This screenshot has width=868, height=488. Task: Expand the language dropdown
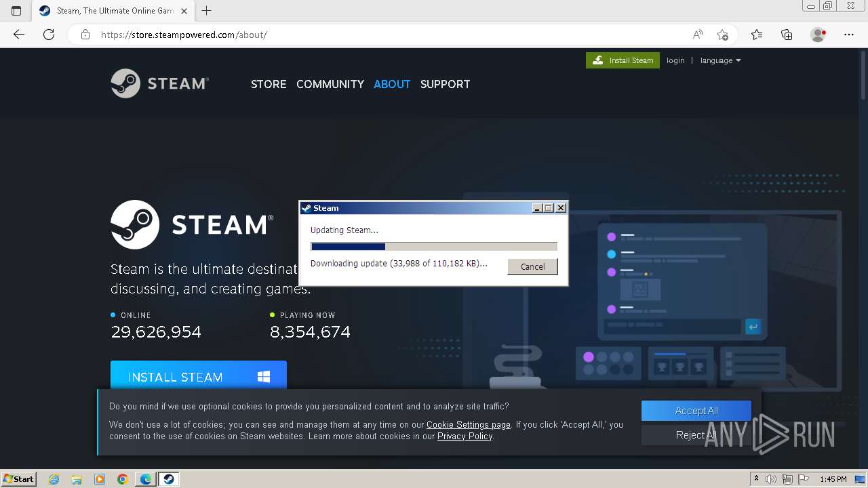[x=720, y=60]
